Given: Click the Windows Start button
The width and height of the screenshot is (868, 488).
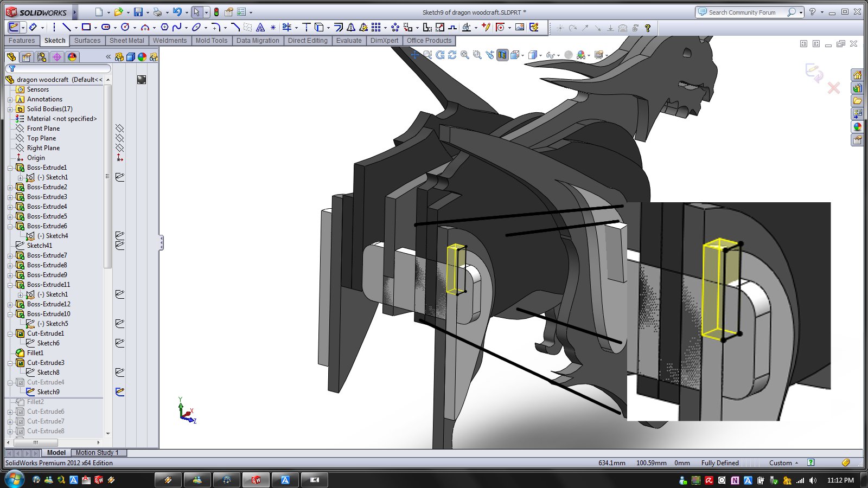Looking at the screenshot, I should (14, 479).
